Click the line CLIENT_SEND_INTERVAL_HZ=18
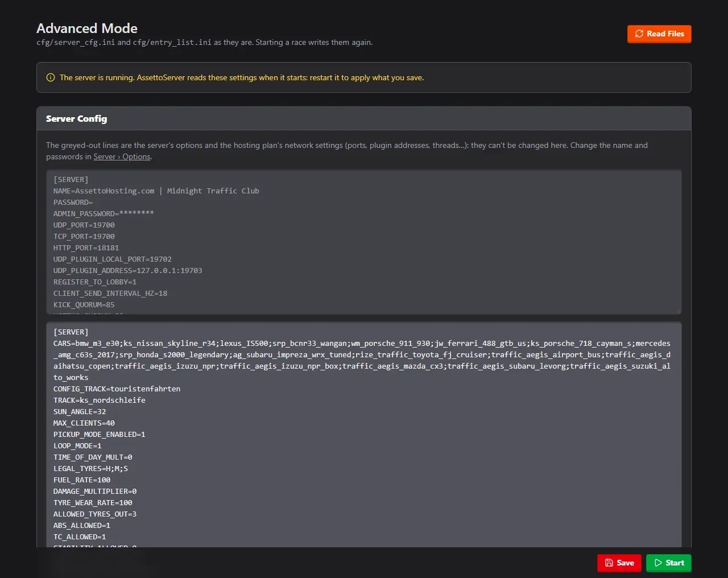Viewport: 728px width, 578px height. pyautogui.click(x=110, y=293)
